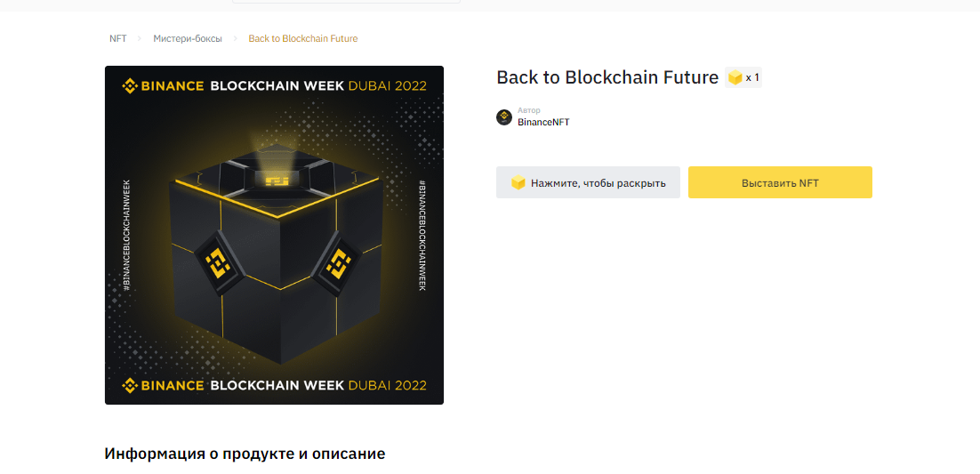Click Binance emblem on cube's left face
Image resolution: width=980 pixels, height=474 pixels.
point(218,263)
